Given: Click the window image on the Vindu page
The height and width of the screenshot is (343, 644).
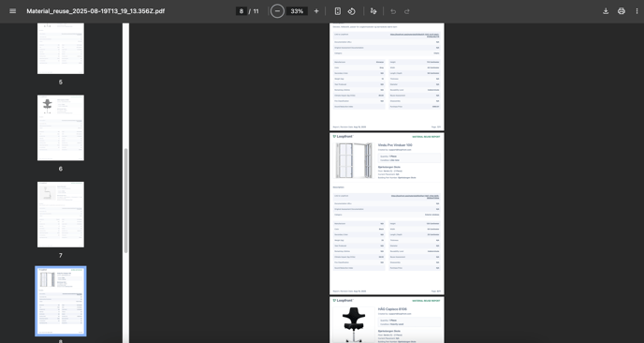Looking at the screenshot, I should [x=354, y=160].
